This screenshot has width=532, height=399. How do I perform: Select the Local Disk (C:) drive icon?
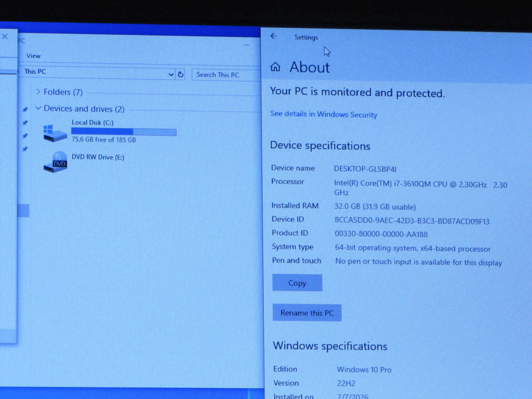point(55,133)
